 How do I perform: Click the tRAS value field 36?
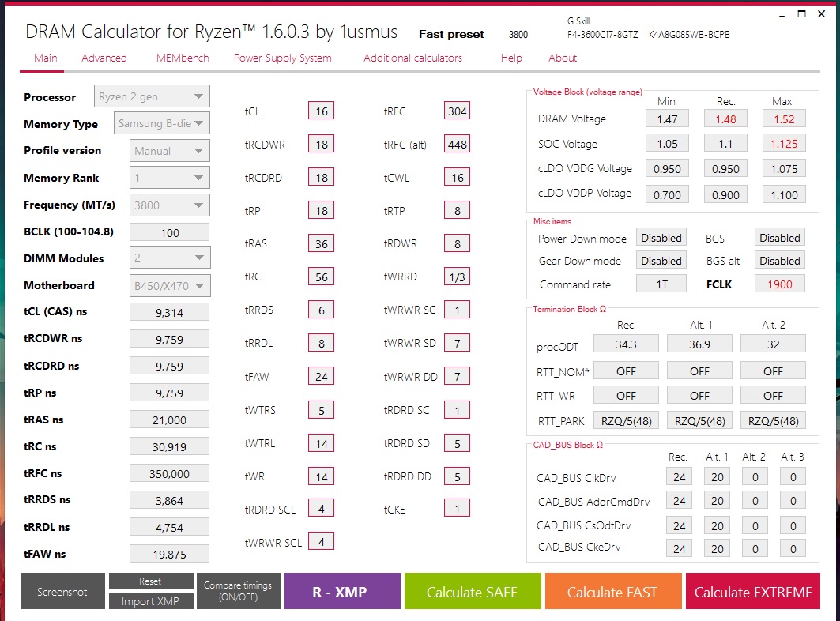[322, 244]
